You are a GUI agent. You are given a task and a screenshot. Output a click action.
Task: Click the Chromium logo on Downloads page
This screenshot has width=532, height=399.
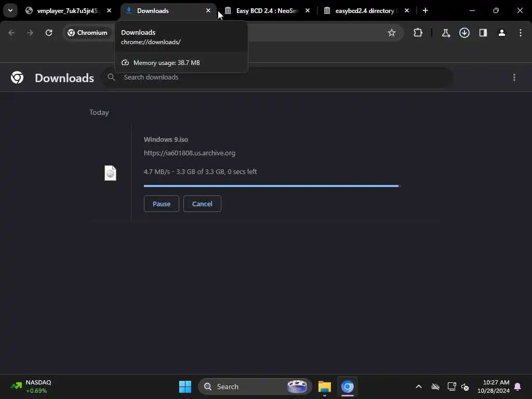17,77
